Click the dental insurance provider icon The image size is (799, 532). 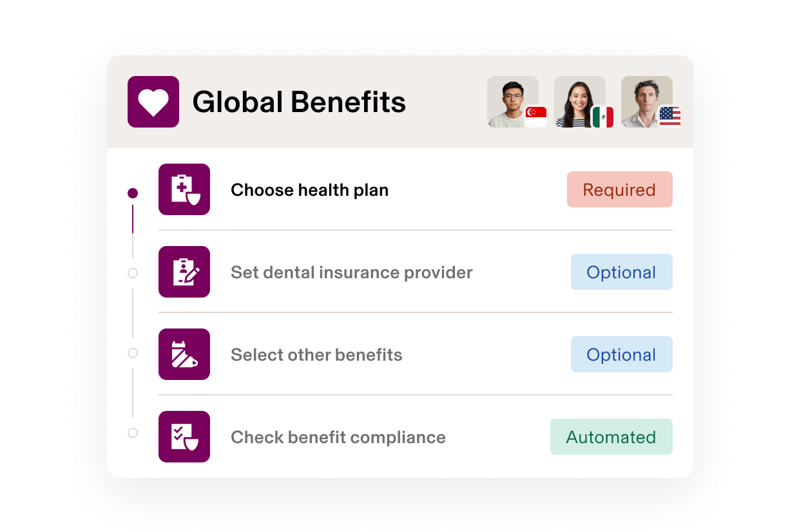(x=184, y=272)
